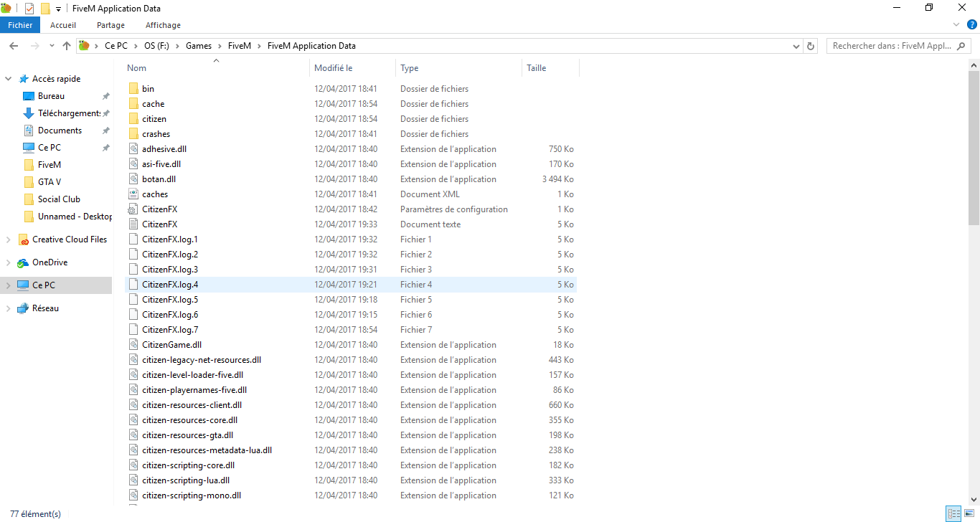
Task: Click the citizen folder icon
Action: click(133, 119)
